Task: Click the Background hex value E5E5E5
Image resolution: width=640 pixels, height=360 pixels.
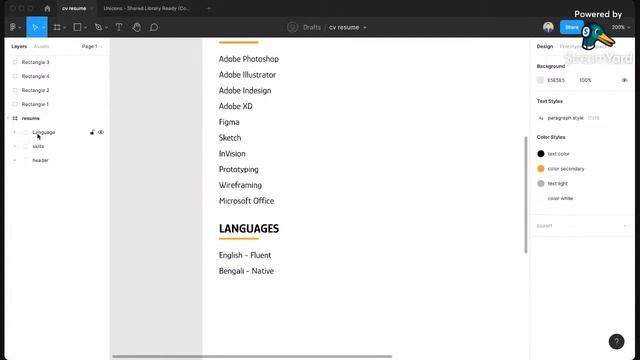Action: [x=556, y=80]
